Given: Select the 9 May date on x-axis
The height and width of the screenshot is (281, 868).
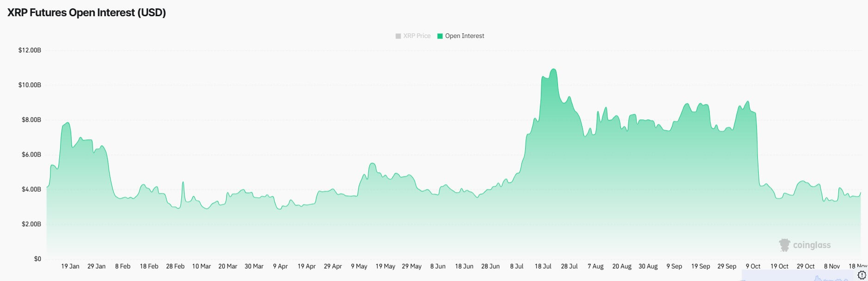Looking at the screenshot, I should pos(359,266).
